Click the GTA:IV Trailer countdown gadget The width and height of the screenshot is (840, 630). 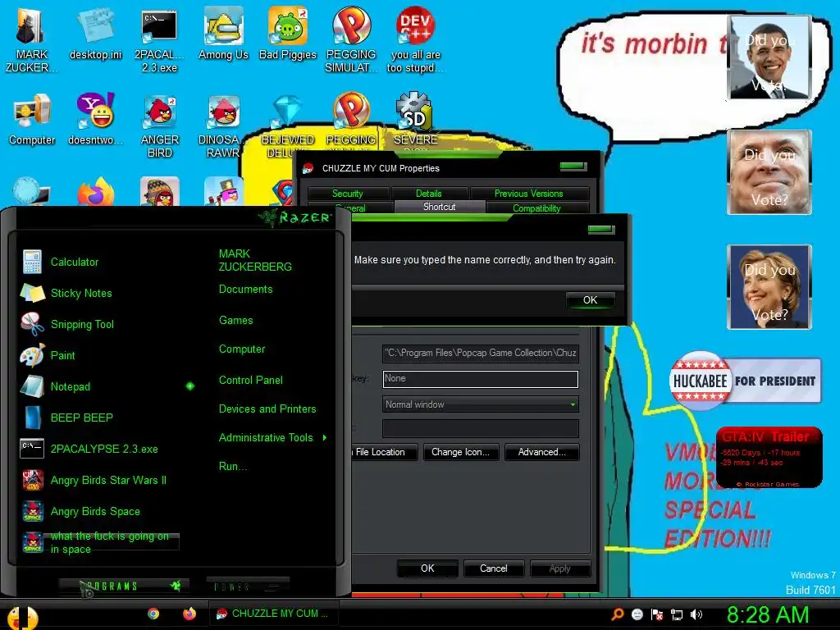pyautogui.click(x=769, y=458)
